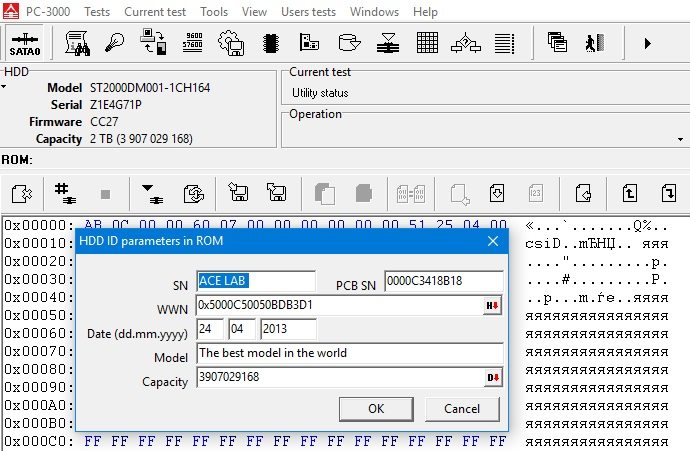Click the new file with X icon
Viewport: 690px width, 451px height.
pyautogui.click(x=22, y=194)
